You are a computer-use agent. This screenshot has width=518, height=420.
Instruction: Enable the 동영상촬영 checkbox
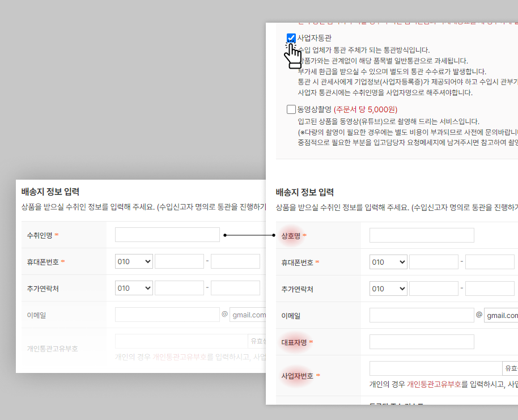pos(291,109)
